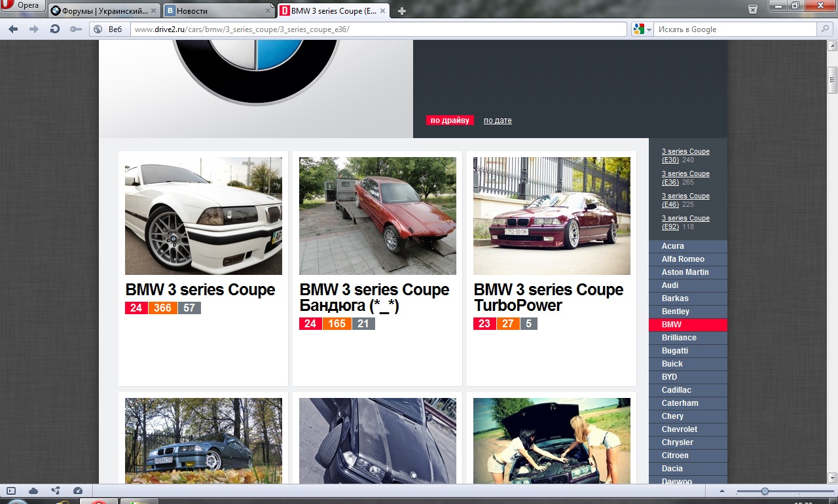This screenshot has width=838, height=504.
Task: Click the search magnifier icon
Action: [826, 29]
